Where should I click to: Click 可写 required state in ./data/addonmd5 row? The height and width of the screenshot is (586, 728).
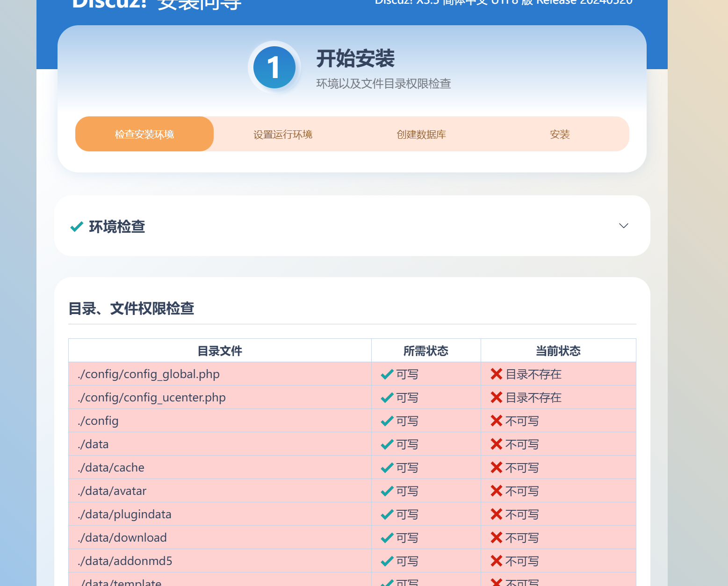click(x=407, y=561)
